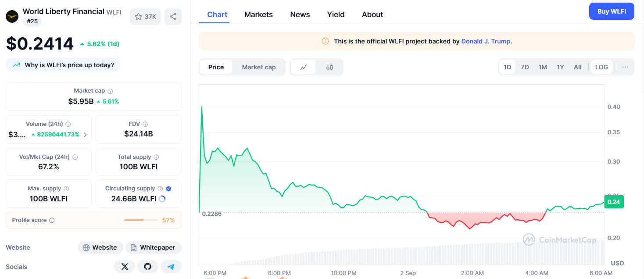644x279 pixels.
Task: Click the 57% profile score value
Action: pyautogui.click(x=168, y=220)
